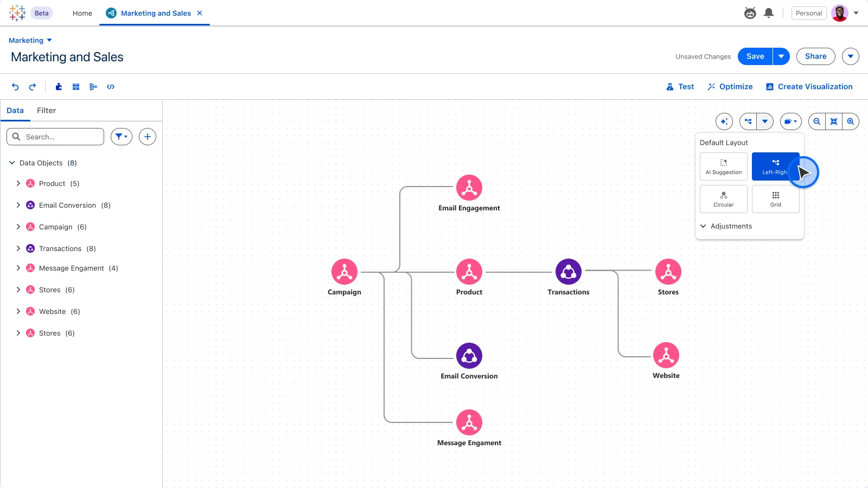The height and width of the screenshot is (488, 868).
Task: Choose the AI Suggestion layout option
Action: (x=724, y=166)
